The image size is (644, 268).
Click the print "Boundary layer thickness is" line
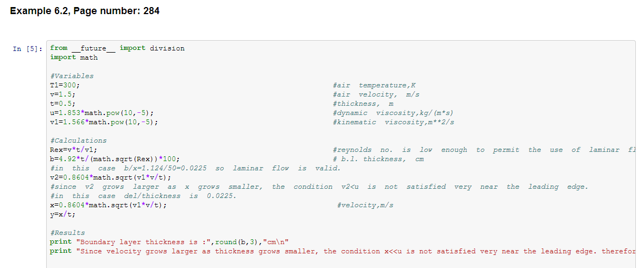tap(172, 242)
